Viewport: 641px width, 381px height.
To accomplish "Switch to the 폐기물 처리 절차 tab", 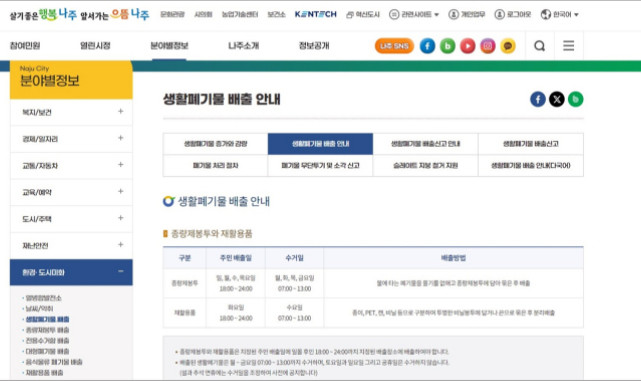I will click(x=215, y=166).
